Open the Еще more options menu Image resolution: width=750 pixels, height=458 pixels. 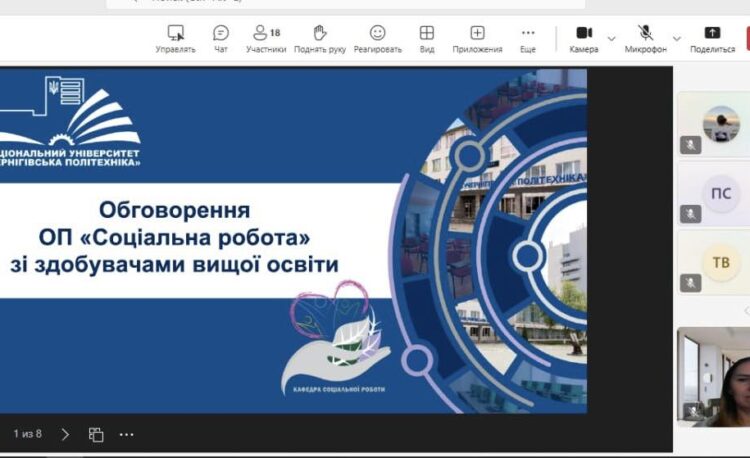[528, 38]
